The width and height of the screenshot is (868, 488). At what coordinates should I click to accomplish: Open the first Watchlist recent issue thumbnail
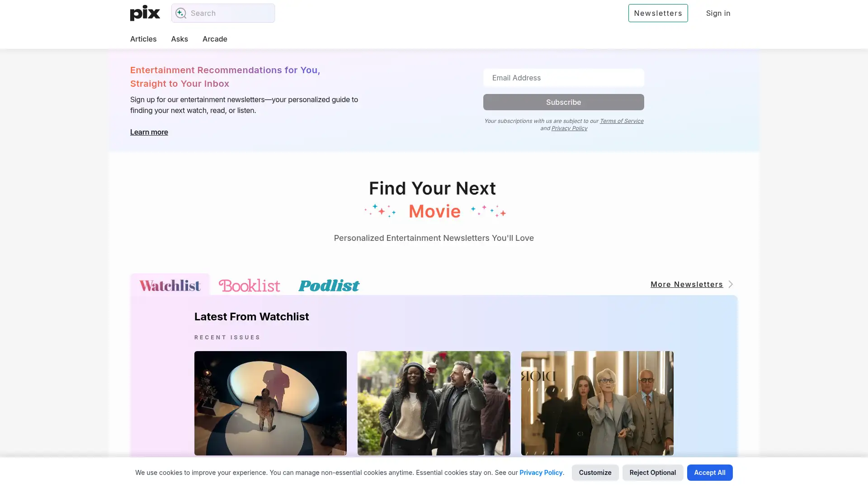270,403
